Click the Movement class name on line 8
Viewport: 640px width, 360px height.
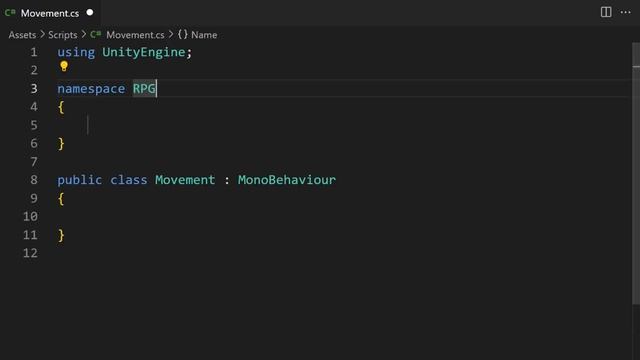[185, 180]
